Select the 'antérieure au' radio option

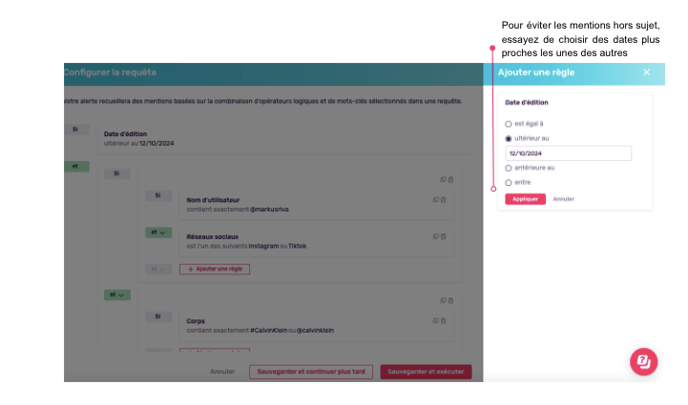pos(508,168)
